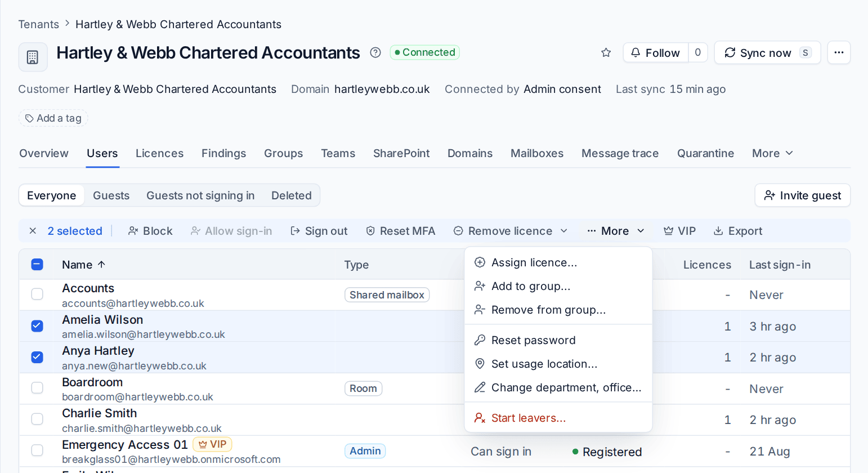This screenshot has height=473, width=868.
Task: Click Add a tag chip
Action: (x=53, y=118)
